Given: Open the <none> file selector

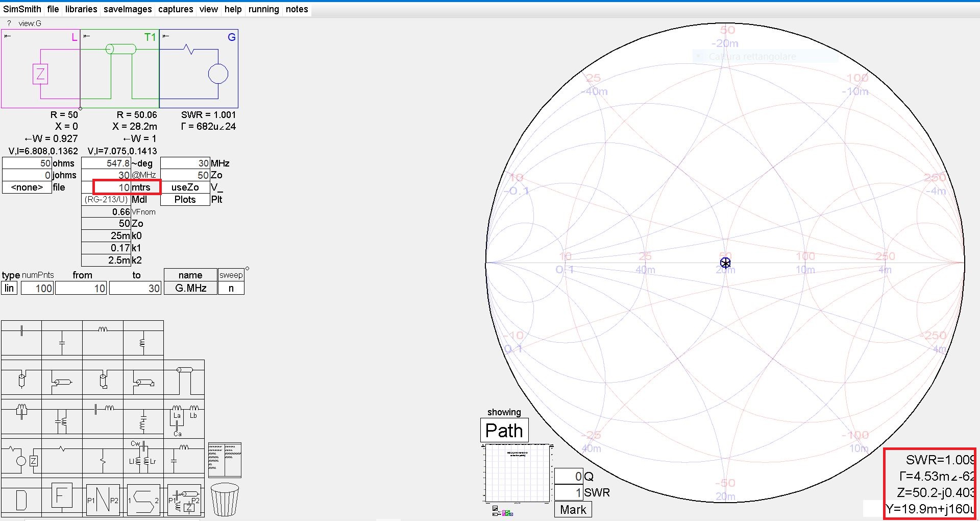Looking at the screenshot, I should point(27,187).
